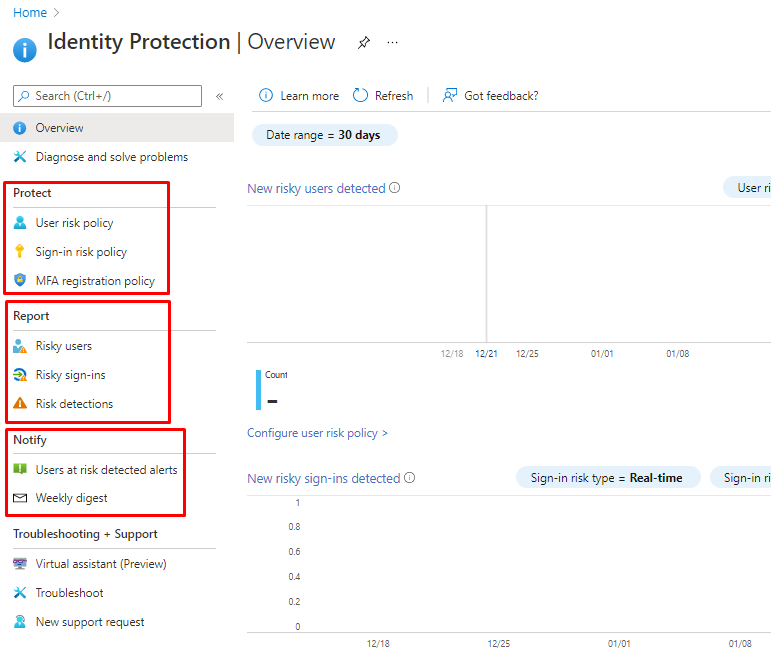Click the Risky users report icon
The height and width of the screenshot is (656, 771).
(20, 346)
